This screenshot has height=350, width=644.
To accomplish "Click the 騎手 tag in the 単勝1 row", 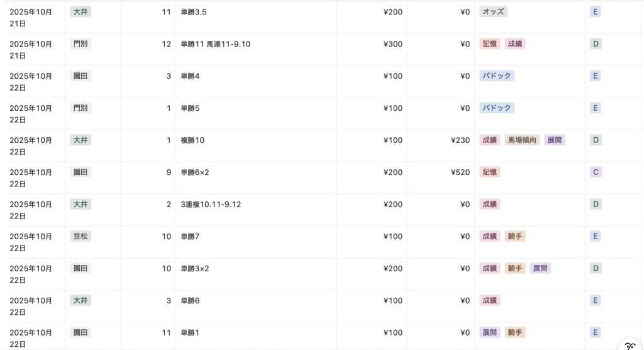I will click(x=515, y=332).
